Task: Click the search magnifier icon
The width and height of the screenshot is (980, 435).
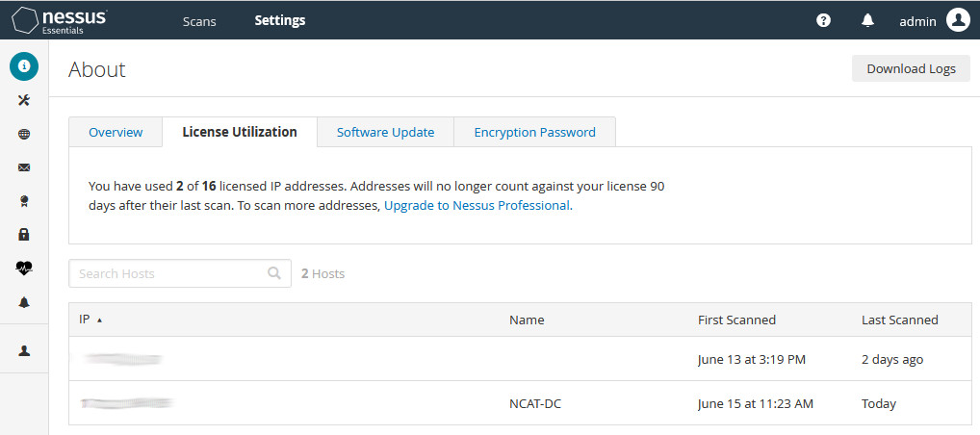Action: 273,273
